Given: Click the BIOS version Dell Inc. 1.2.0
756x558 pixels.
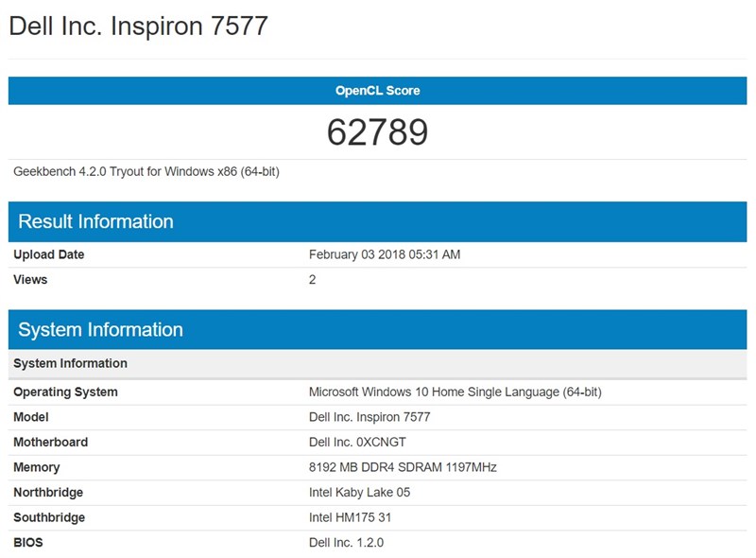Looking at the screenshot, I should 345,543.
